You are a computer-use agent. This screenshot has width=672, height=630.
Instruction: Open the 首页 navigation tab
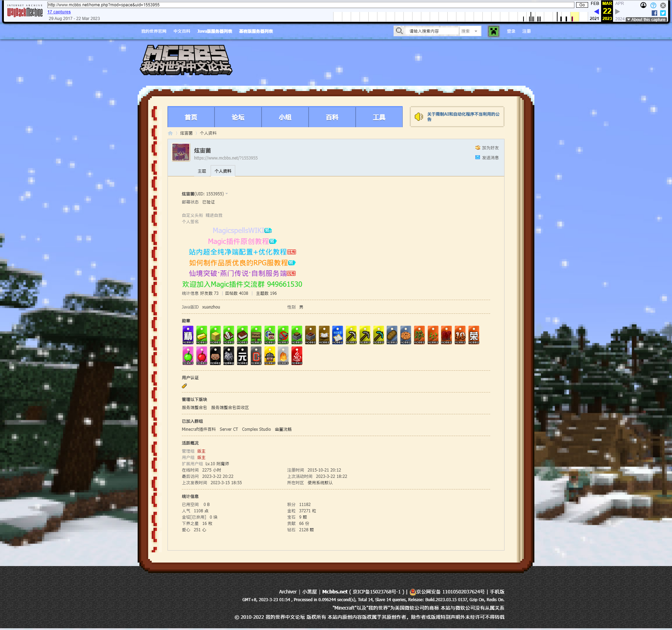point(191,117)
